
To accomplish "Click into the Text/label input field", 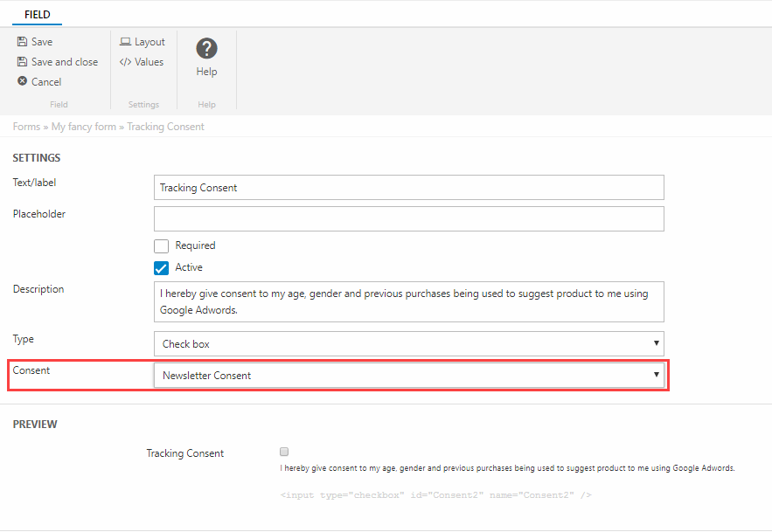I will click(x=408, y=188).
